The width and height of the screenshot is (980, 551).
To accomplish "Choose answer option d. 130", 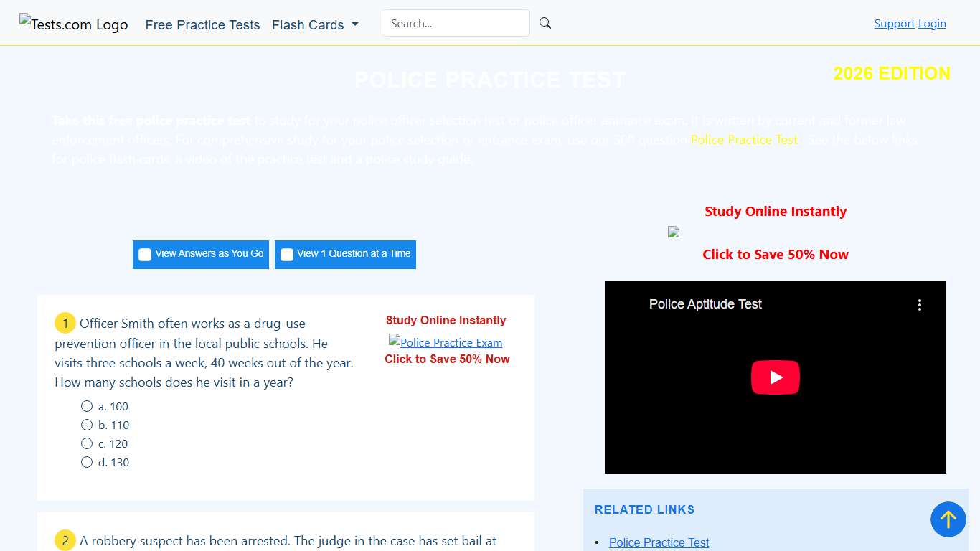I will (x=87, y=462).
